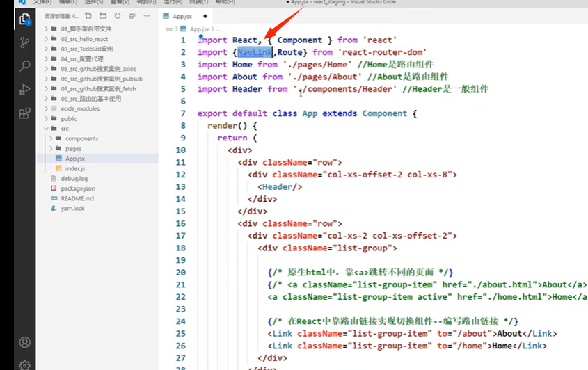Create a new folder from the Explorer toolbar

pyautogui.click(x=103, y=16)
